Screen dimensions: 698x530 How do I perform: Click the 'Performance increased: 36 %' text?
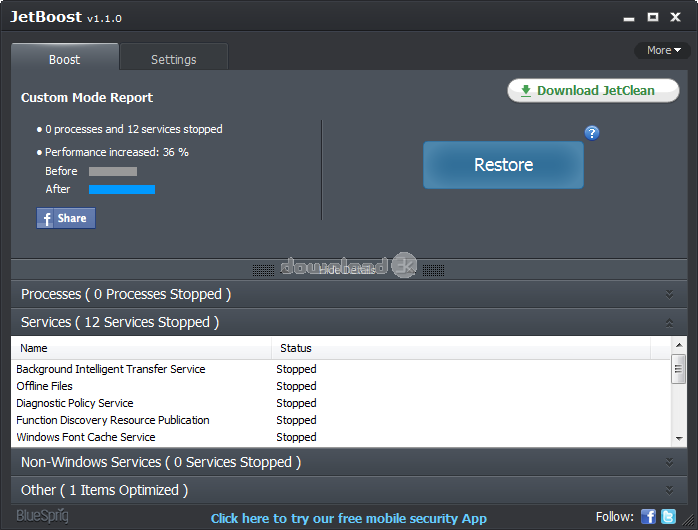click(117, 152)
